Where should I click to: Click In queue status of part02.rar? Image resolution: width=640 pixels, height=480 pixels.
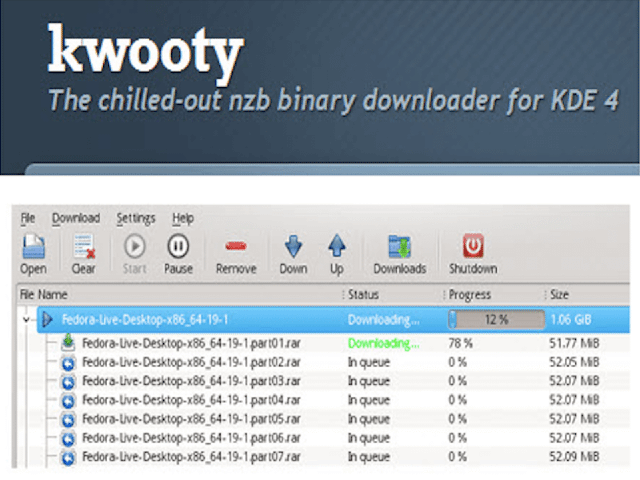click(x=369, y=362)
